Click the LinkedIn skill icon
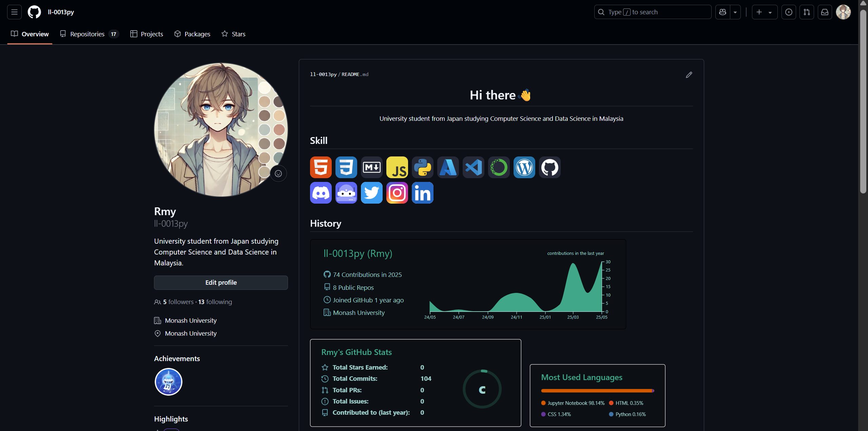The width and height of the screenshot is (868, 431). (x=422, y=193)
